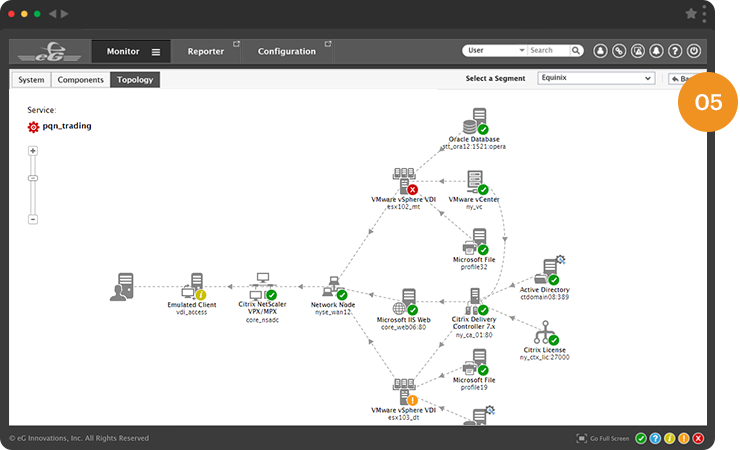Select Microsoft File profile32 node icon
740x450 pixels.
point(475,242)
